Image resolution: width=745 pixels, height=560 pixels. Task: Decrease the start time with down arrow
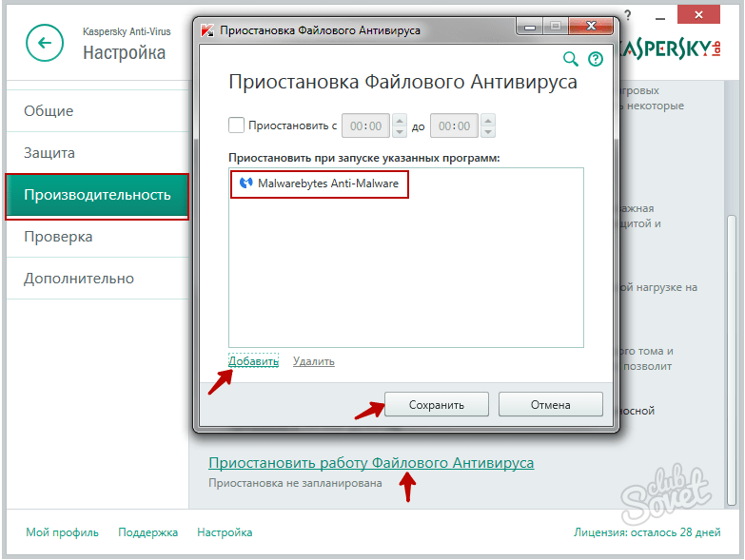pyautogui.click(x=400, y=131)
